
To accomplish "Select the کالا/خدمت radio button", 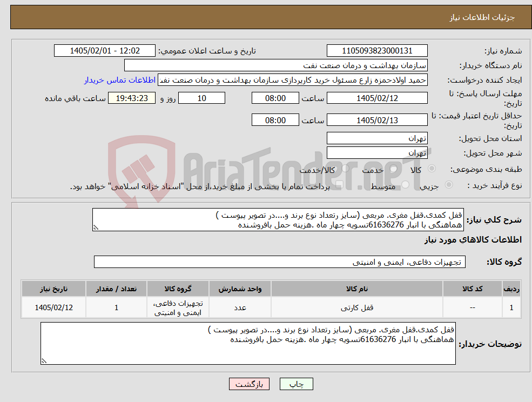I will click(345, 169).
